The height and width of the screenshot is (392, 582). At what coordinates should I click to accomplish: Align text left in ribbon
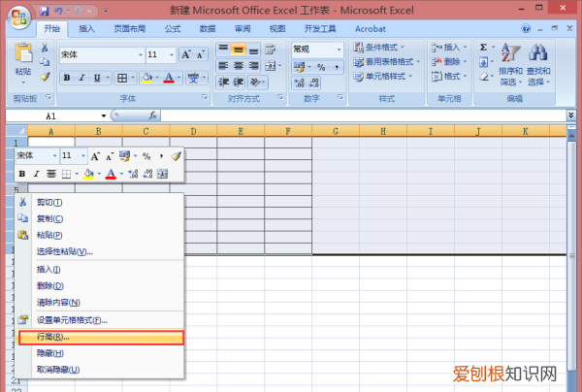tap(223, 66)
